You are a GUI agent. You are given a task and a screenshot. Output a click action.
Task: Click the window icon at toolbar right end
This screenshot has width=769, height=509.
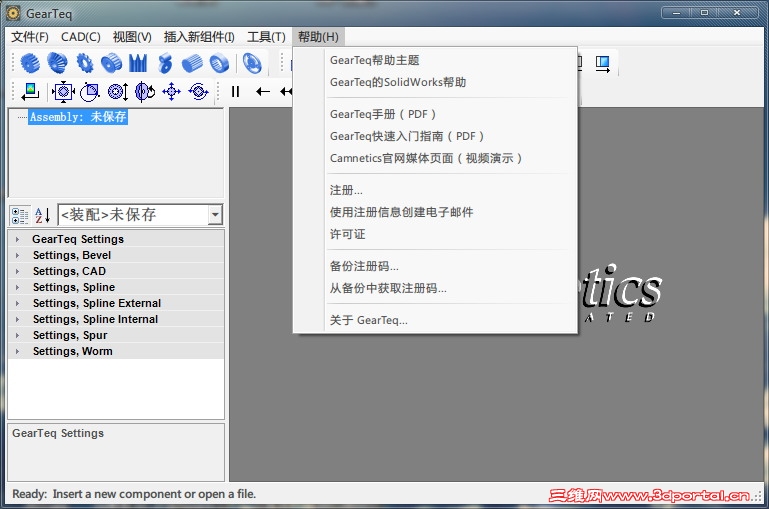click(x=603, y=64)
